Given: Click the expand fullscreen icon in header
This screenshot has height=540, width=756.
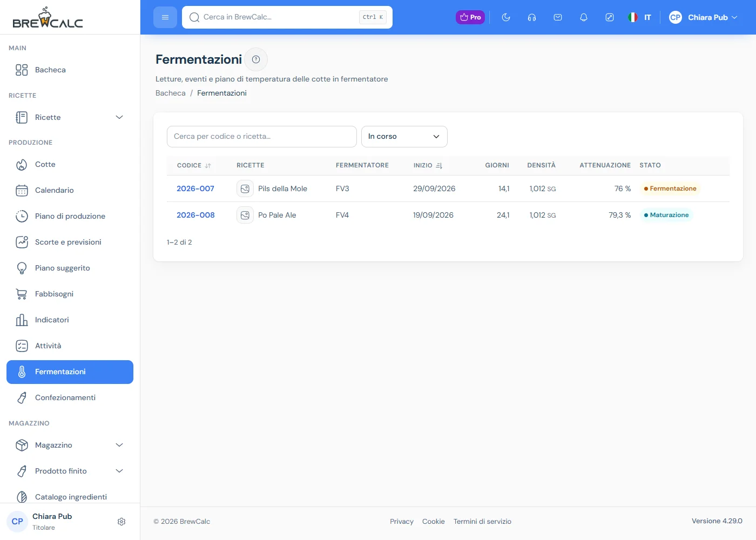Looking at the screenshot, I should (x=610, y=17).
